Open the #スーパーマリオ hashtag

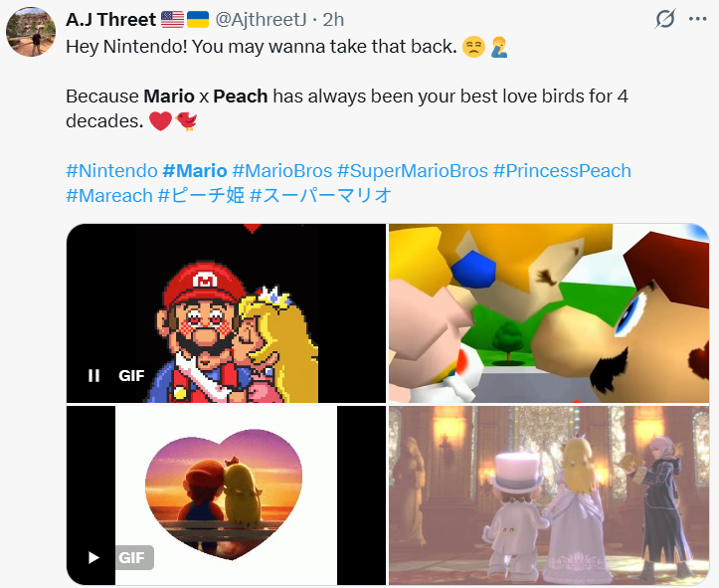coord(320,196)
